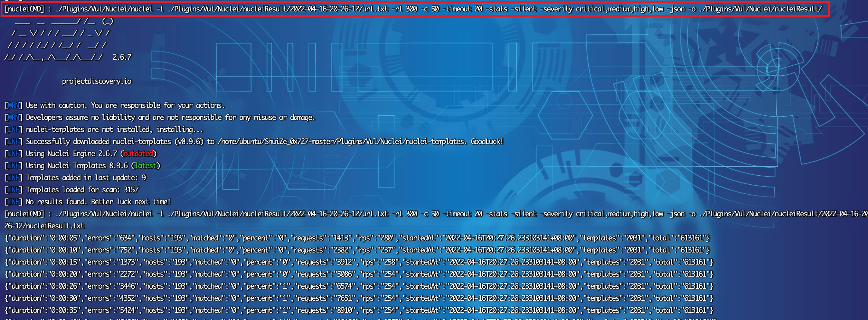
Task: Click the [INF] tag before 'Using Nuclei Engine'
Action: pos(14,154)
